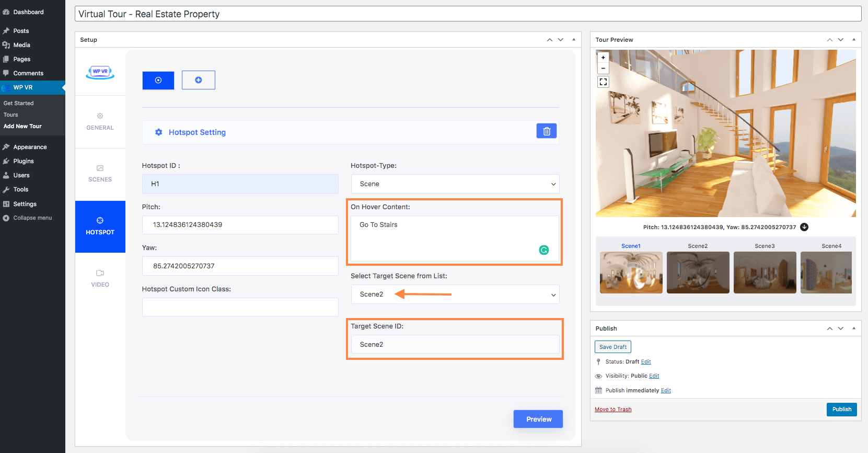The height and width of the screenshot is (453, 868).
Task: Open the Select Target Scene dropdown
Action: pos(455,295)
